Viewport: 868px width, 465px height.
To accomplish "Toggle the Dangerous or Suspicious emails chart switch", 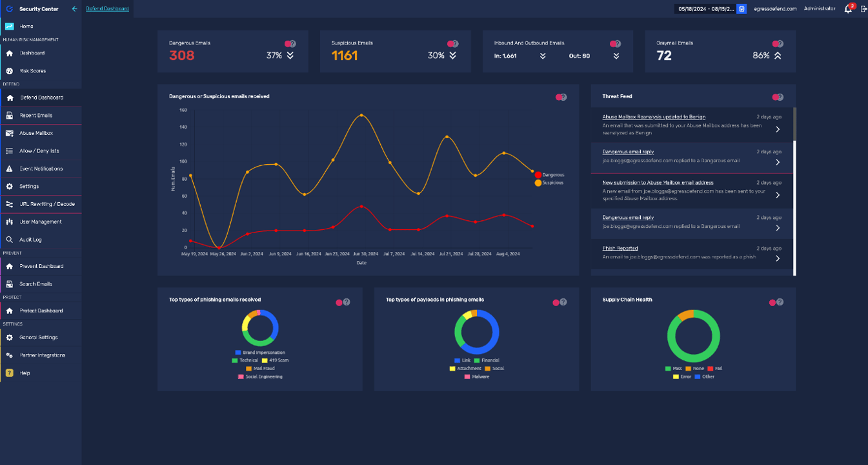I will pyautogui.click(x=561, y=98).
